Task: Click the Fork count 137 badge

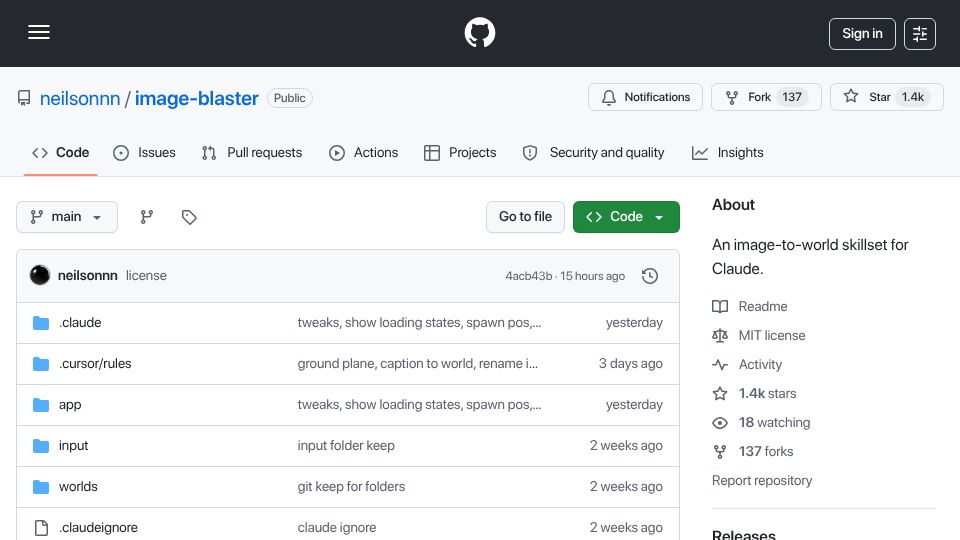Action: click(792, 97)
